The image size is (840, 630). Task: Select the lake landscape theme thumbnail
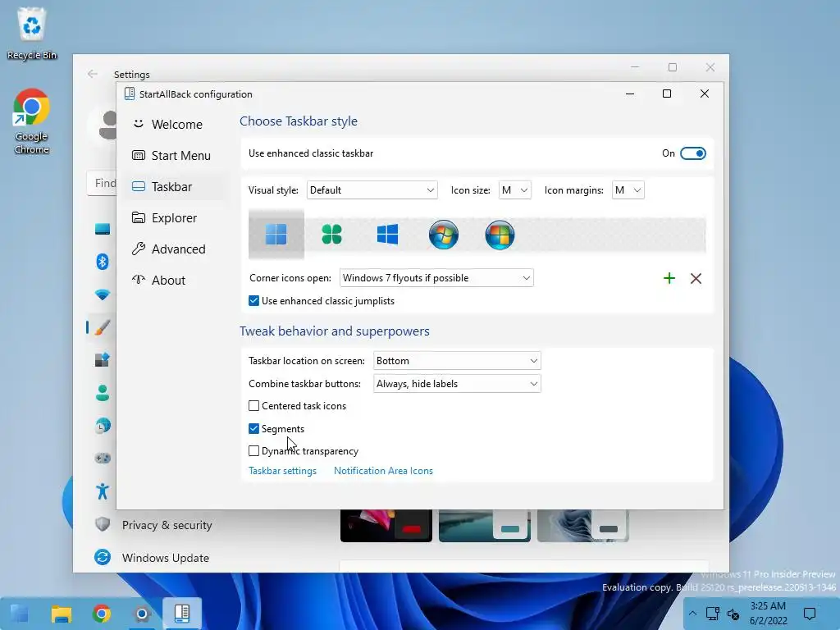(x=485, y=526)
